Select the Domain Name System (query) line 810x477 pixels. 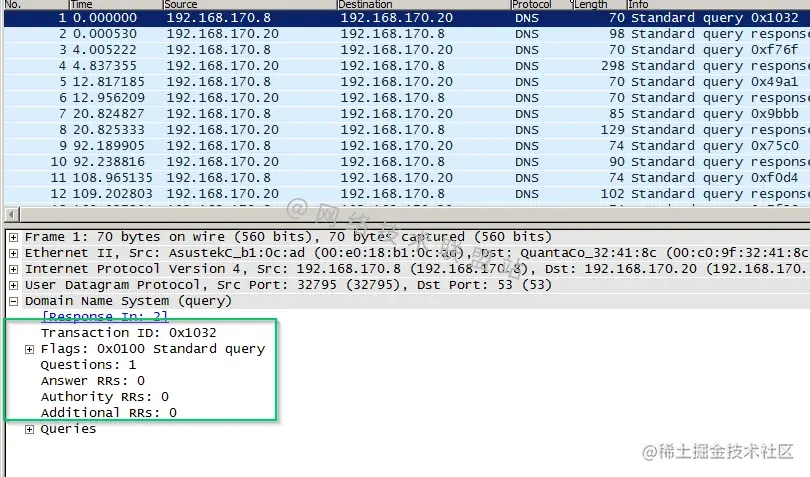coord(128,301)
